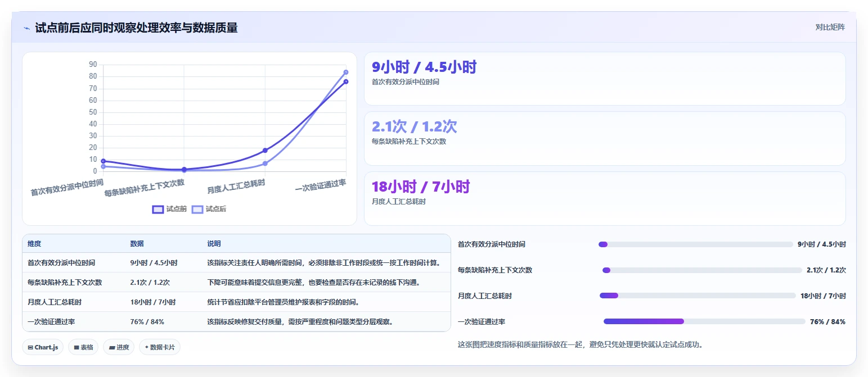Image resolution: width=868 pixels, height=377 pixels.
Task: Open the 9小时 / 4.5小时 data card
Action: pos(605,79)
